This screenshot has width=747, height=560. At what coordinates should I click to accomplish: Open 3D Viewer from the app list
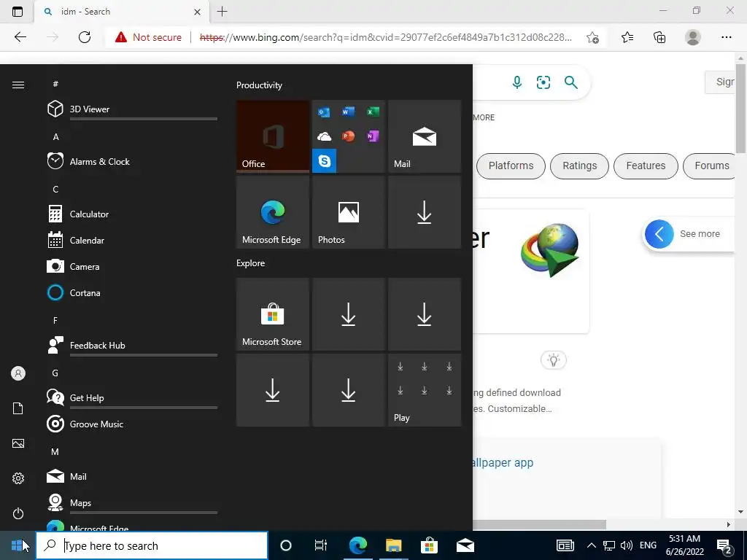click(x=132, y=109)
